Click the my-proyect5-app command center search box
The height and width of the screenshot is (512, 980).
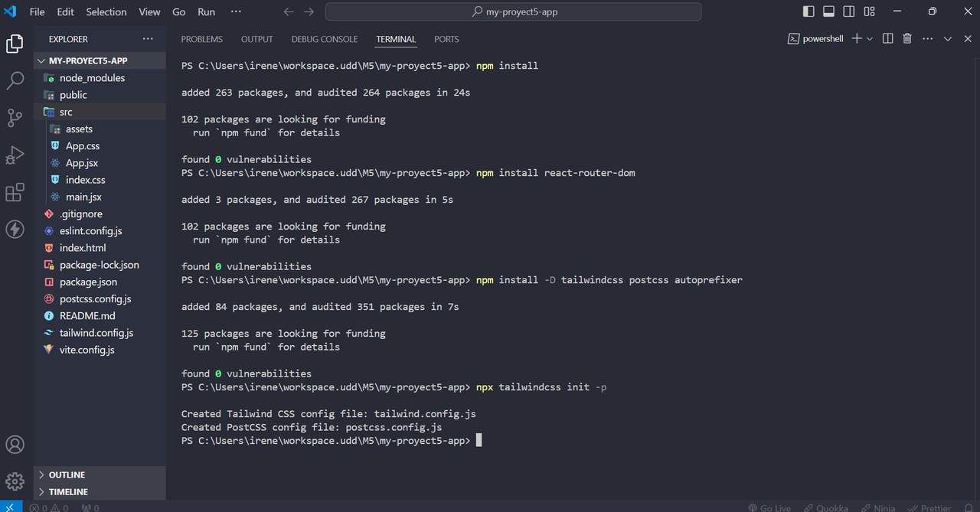[x=513, y=12]
